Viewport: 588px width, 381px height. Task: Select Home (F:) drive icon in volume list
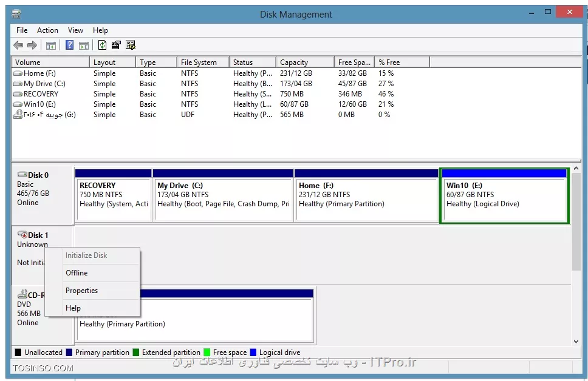[18, 73]
